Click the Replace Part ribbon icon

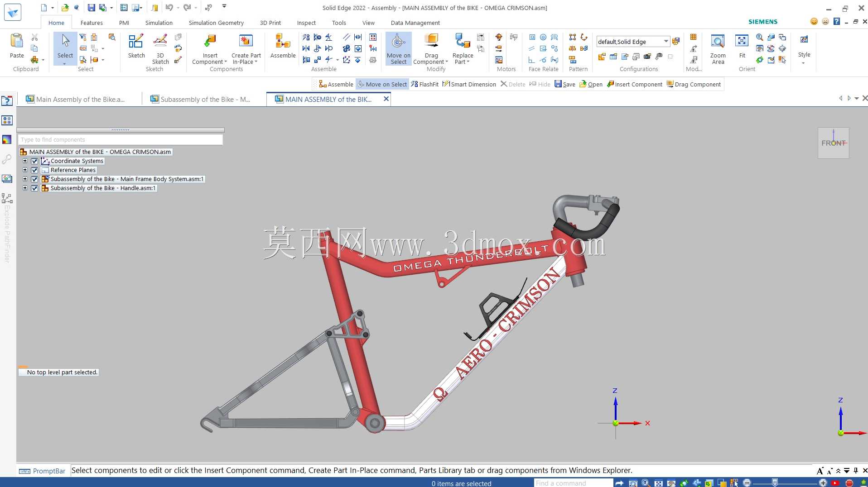pyautogui.click(x=463, y=41)
